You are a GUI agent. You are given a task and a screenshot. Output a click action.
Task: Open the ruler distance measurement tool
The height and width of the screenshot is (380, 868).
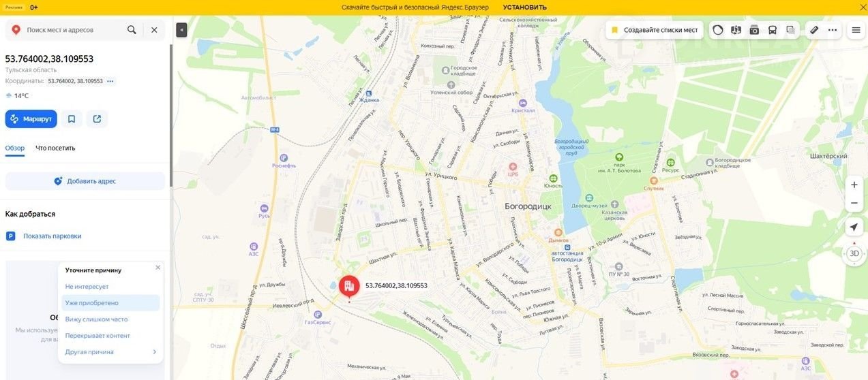point(813,30)
